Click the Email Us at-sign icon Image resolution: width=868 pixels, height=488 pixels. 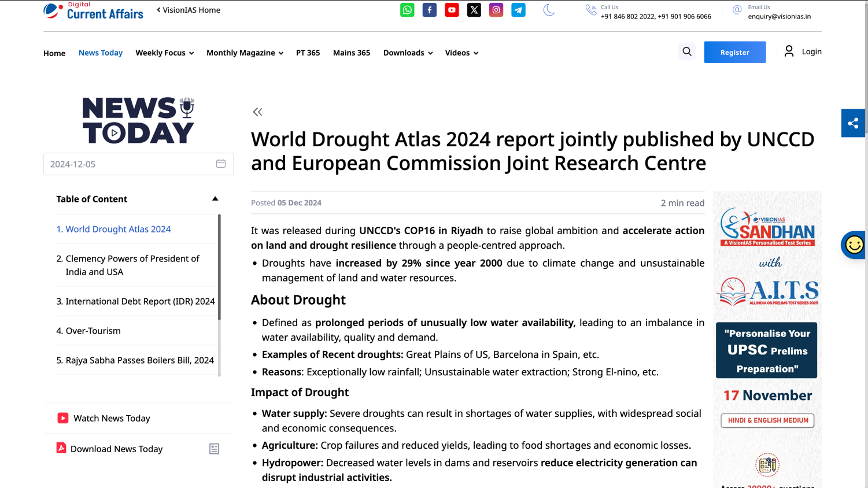pyautogui.click(x=737, y=10)
